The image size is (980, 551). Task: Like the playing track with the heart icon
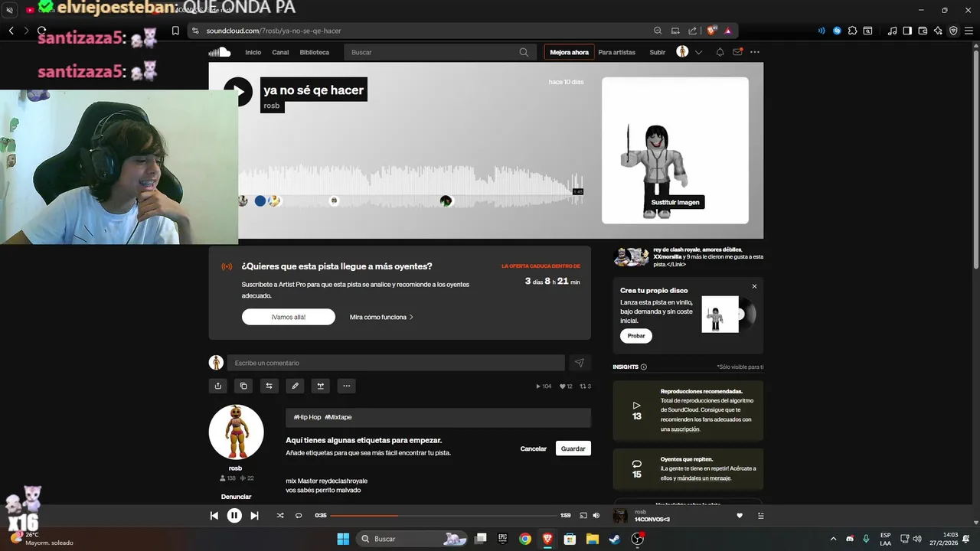(740, 516)
